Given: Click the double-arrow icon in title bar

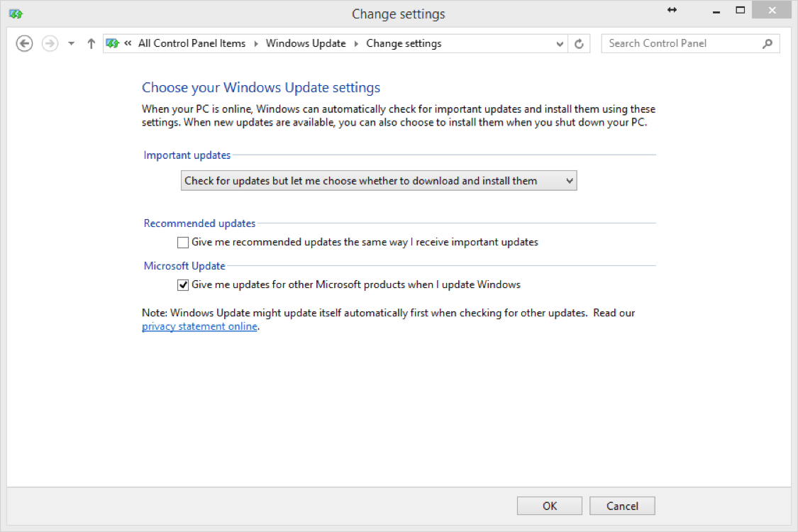Looking at the screenshot, I should pyautogui.click(x=672, y=10).
